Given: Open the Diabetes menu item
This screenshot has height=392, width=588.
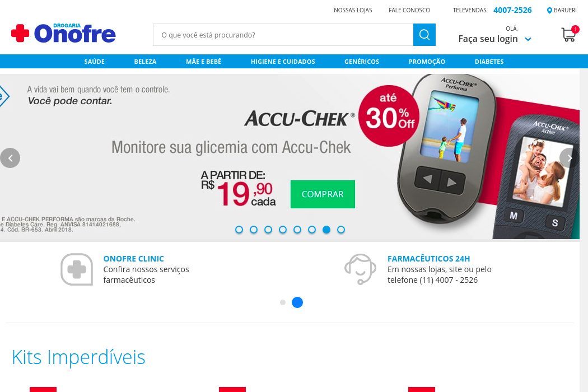Looking at the screenshot, I should tap(489, 62).
